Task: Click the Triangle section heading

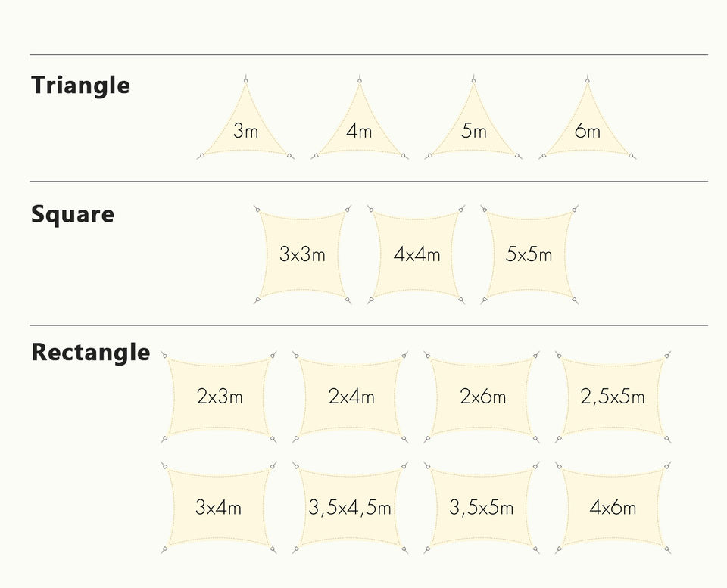Action: pyautogui.click(x=80, y=86)
